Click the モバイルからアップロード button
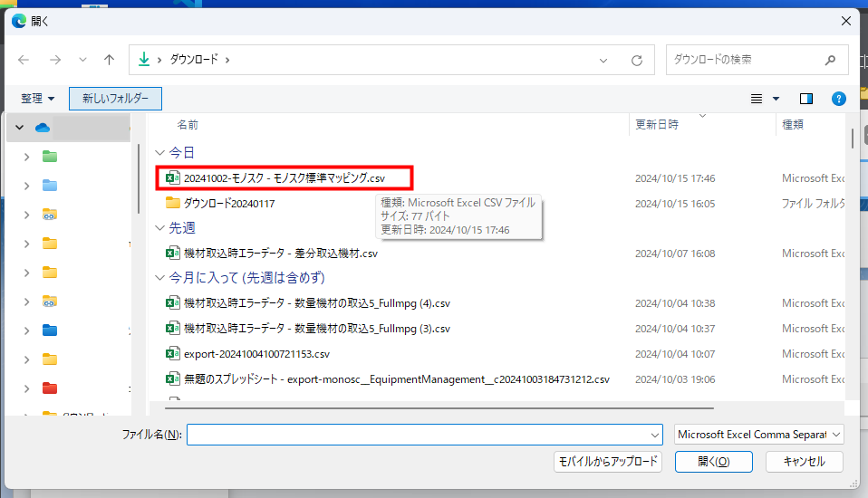This screenshot has height=498, width=868. click(608, 462)
